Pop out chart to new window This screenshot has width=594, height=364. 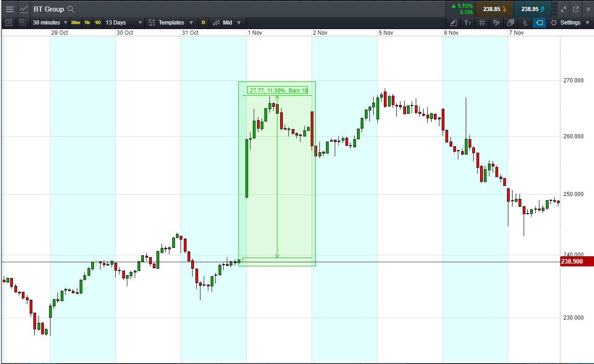(x=576, y=9)
